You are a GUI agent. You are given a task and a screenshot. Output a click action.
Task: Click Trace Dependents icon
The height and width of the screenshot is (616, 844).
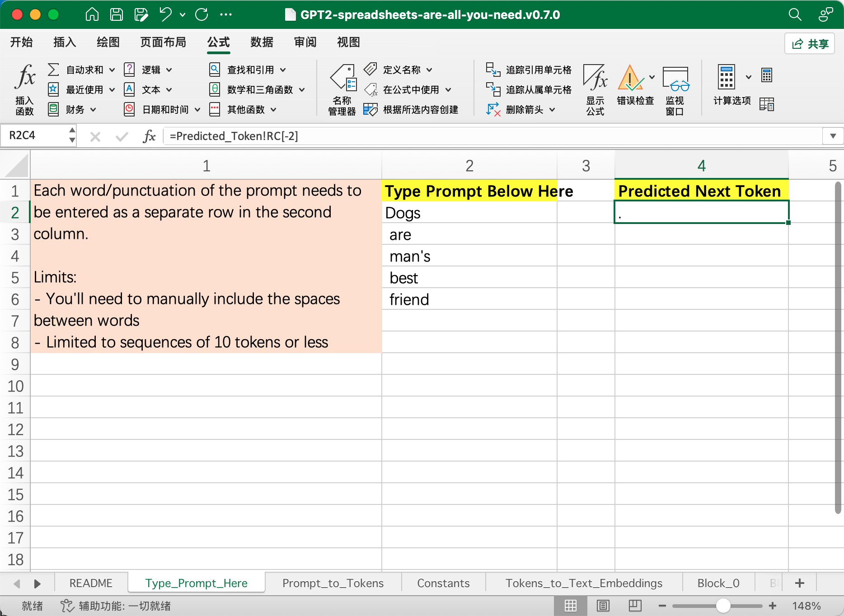pyautogui.click(x=493, y=89)
